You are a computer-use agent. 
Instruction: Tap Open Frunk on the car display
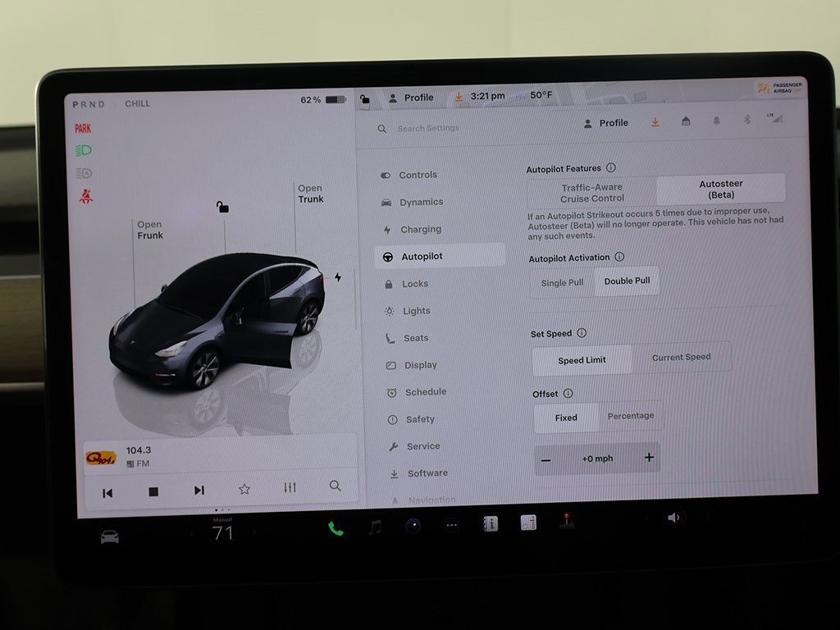click(x=149, y=230)
